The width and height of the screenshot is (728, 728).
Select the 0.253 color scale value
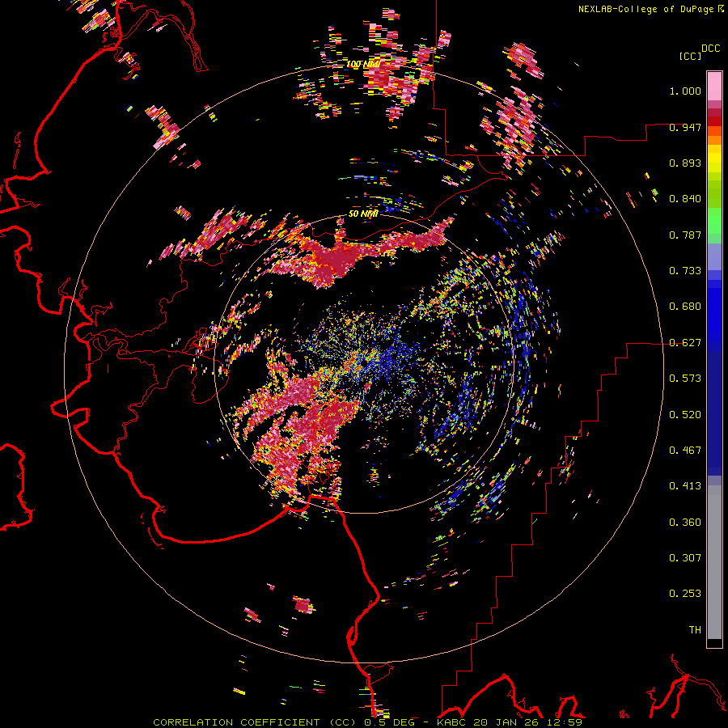click(x=685, y=594)
